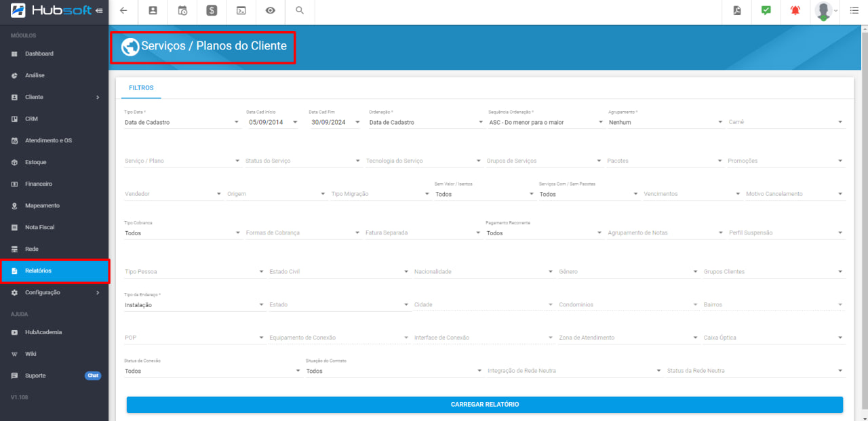Image resolution: width=868 pixels, height=421 pixels.
Task: Open the search magnifier icon
Action: (300, 10)
